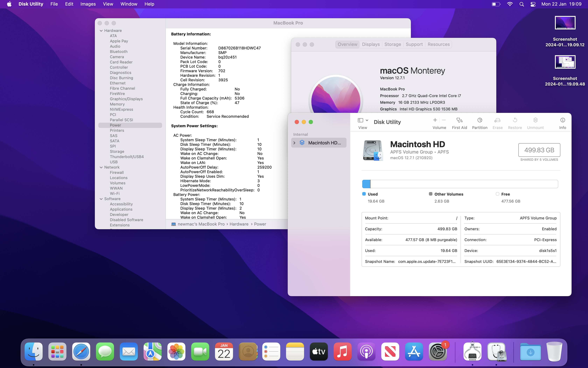
Task: Click the Wi-Fi status icon
Action: point(510,4)
